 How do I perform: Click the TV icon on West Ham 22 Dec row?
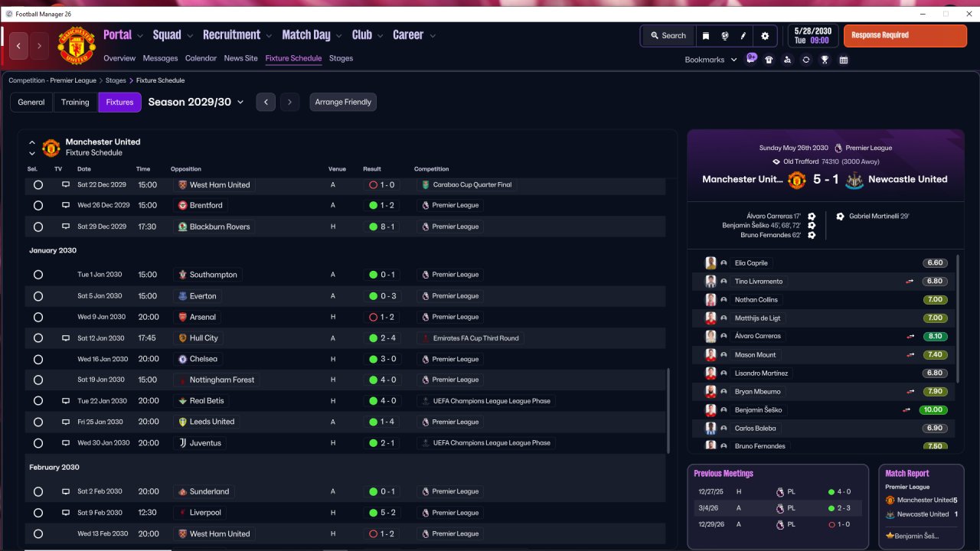coord(66,184)
